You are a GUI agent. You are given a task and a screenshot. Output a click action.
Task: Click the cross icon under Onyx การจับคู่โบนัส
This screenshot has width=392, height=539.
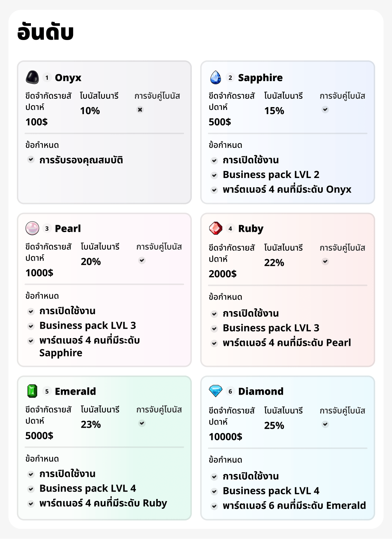coord(140,109)
